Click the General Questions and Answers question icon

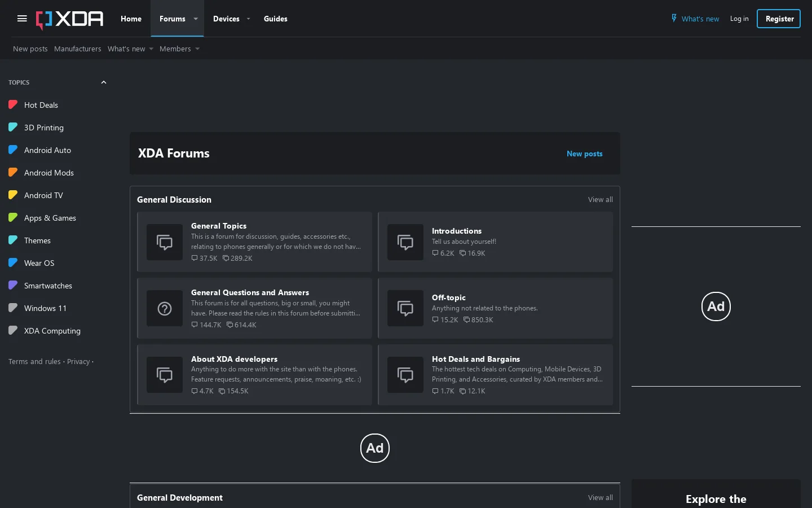[165, 308]
